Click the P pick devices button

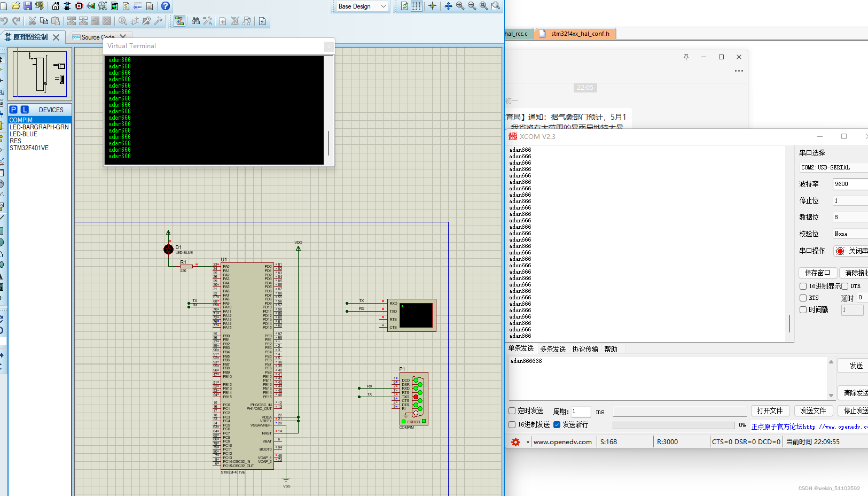pyautogui.click(x=13, y=110)
